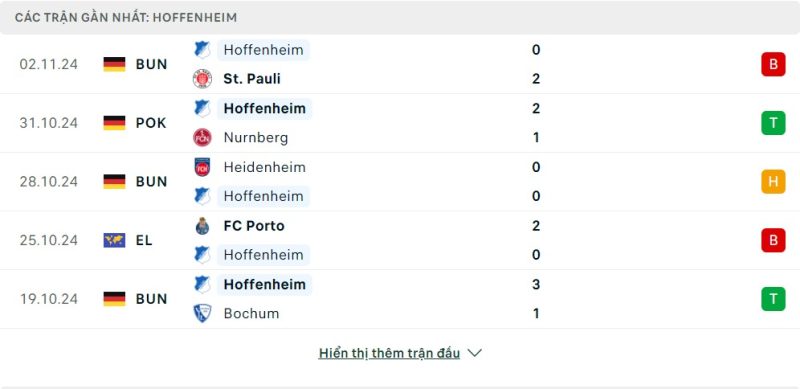This screenshot has height=389, width=800.
Task: Click the EL competition label
Action: click(x=144, y=240)
